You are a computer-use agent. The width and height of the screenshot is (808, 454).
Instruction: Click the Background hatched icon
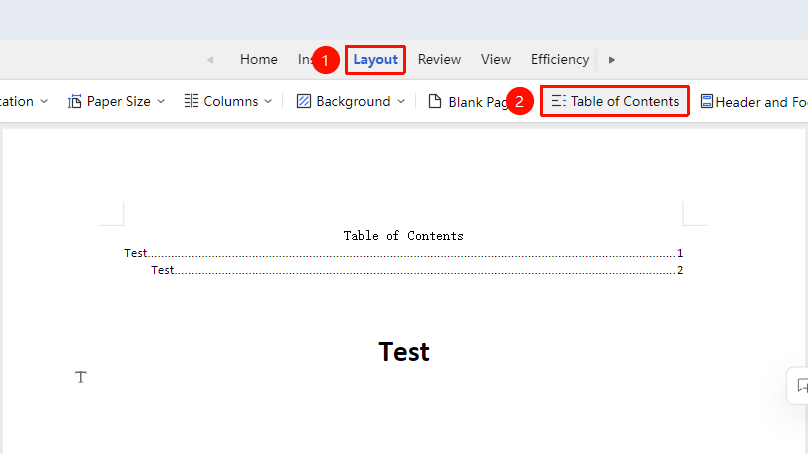pos(304,102)
